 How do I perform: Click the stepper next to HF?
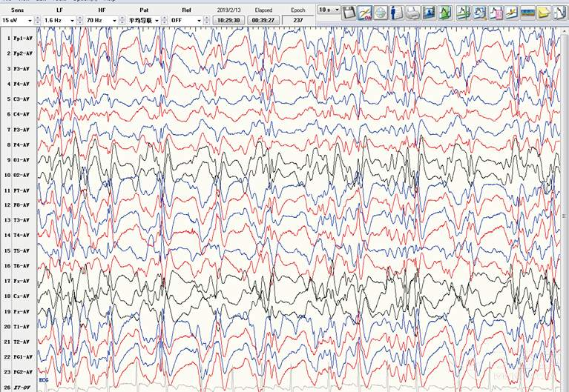[122, 20]
